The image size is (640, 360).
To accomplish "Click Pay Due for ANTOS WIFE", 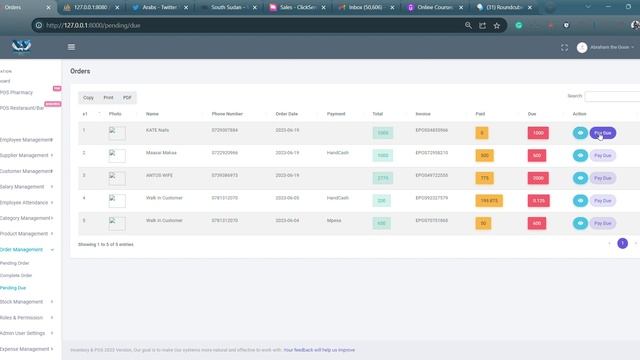I will pos(602,178).
